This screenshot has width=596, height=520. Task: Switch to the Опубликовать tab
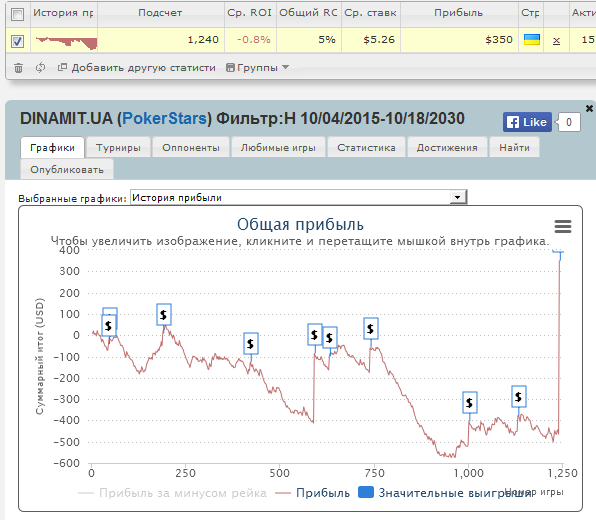(x=67, y=169)
